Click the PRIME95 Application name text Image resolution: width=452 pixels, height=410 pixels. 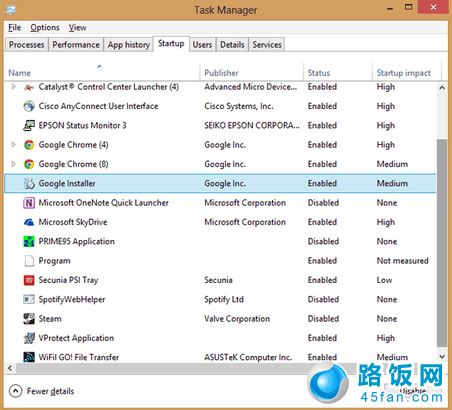(x=77, y=242)
